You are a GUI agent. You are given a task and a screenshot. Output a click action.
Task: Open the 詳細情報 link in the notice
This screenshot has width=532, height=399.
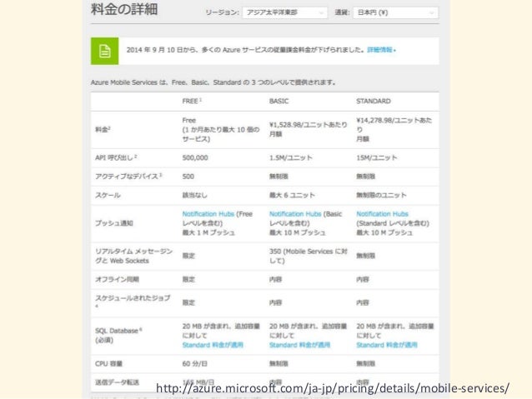[x=381, y=50]
